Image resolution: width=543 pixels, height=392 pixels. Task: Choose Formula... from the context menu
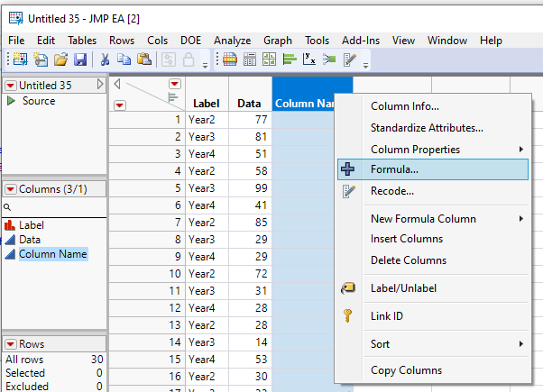395,169
